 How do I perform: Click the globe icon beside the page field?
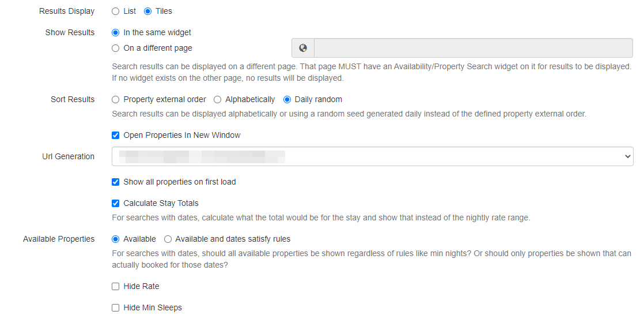coord(303,48)
